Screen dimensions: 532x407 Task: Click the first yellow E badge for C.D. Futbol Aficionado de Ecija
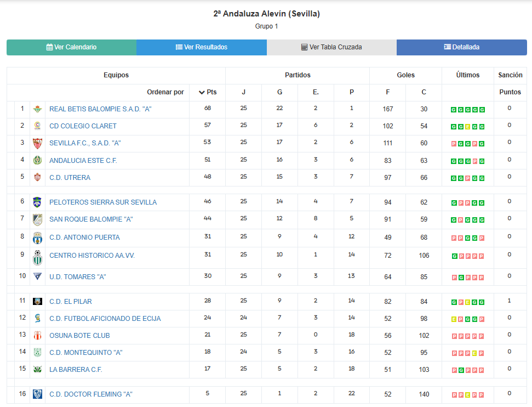pos(454,319)
